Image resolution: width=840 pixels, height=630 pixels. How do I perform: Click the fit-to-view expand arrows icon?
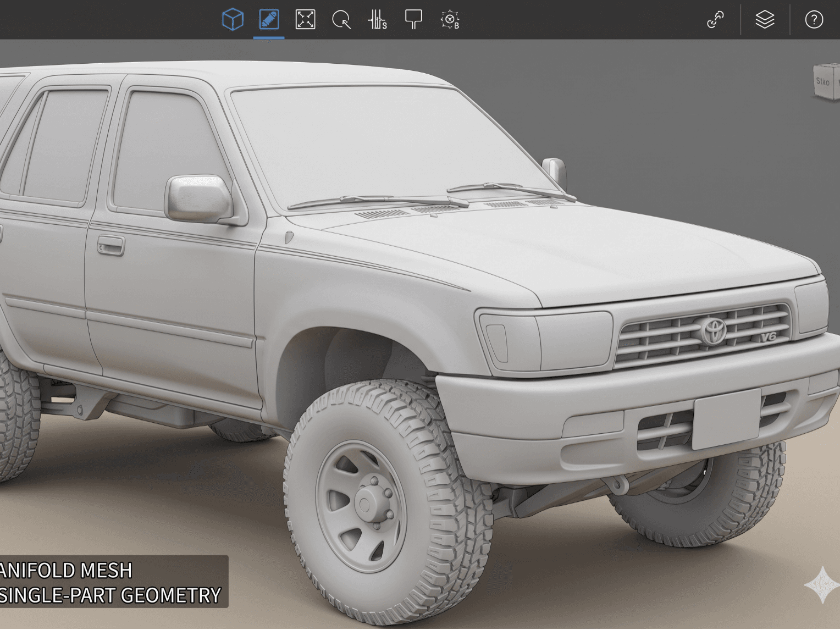[x=305, y=20]
